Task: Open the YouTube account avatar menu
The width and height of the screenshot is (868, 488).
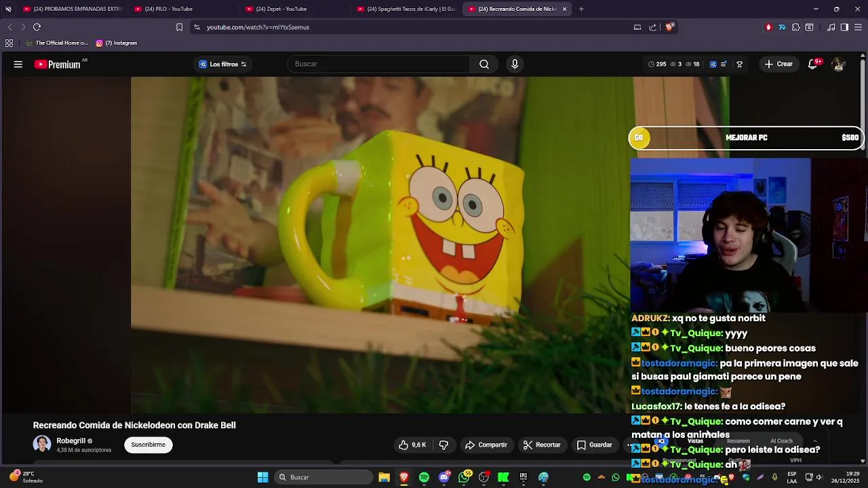Action: [839, 64]
